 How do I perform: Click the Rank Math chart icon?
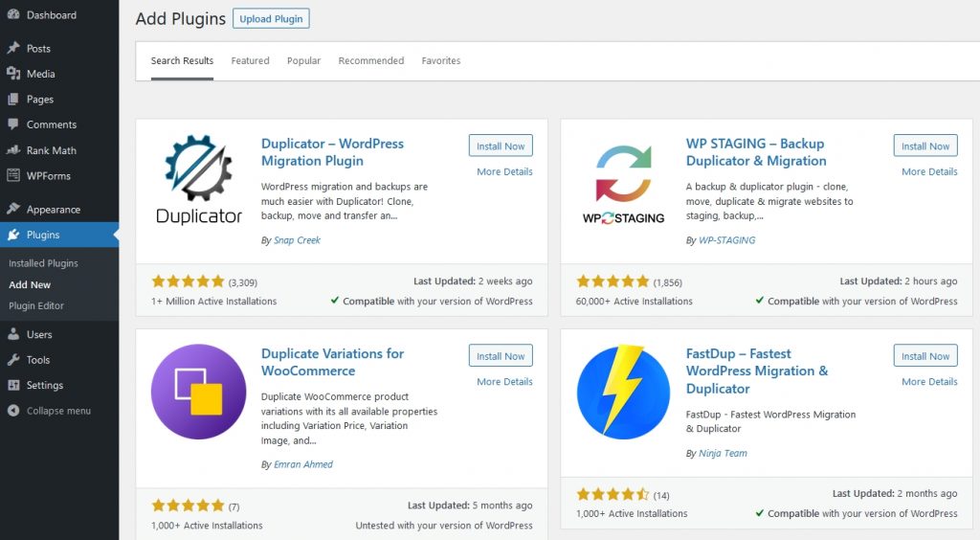tap(13, 150)
